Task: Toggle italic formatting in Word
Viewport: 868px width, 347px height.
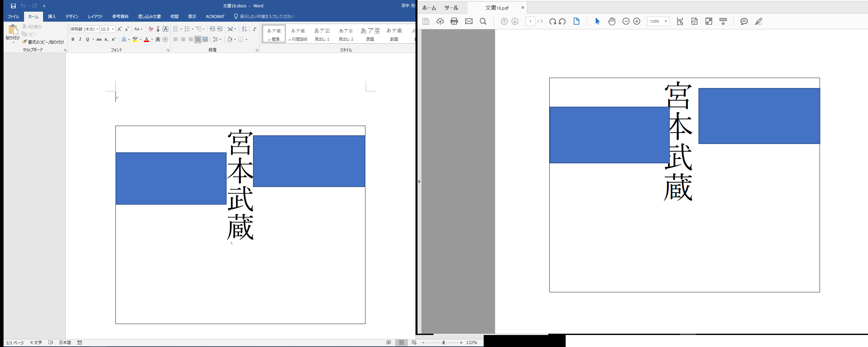Action: 80,40
